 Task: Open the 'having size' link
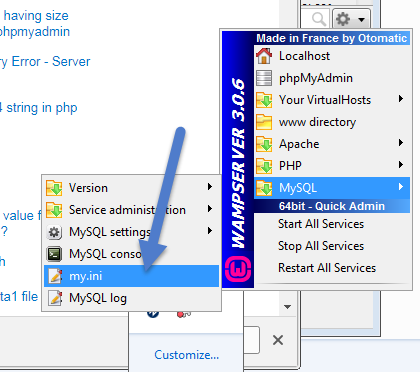36,16
